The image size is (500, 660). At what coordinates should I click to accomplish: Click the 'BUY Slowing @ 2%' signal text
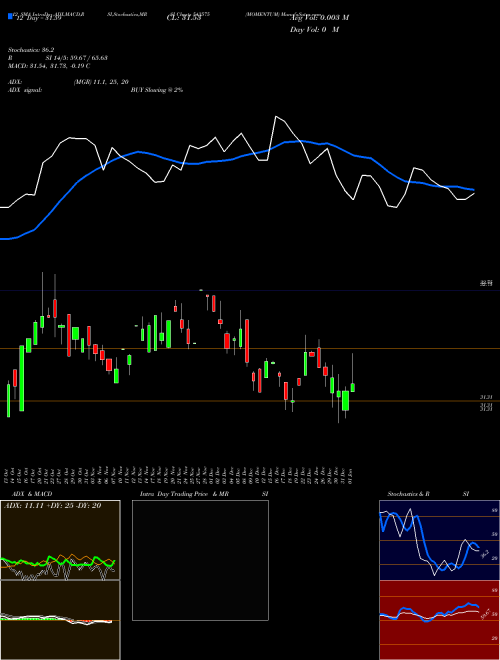coord(157,90)
